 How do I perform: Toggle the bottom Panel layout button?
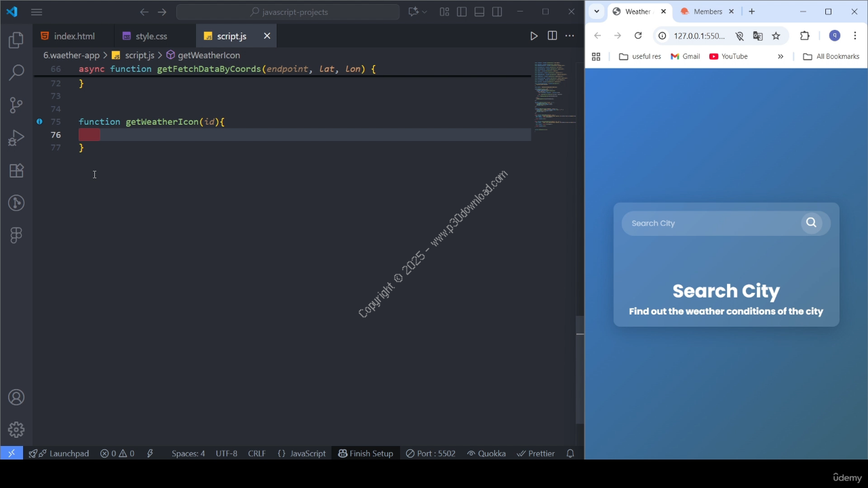coord(479,12)
